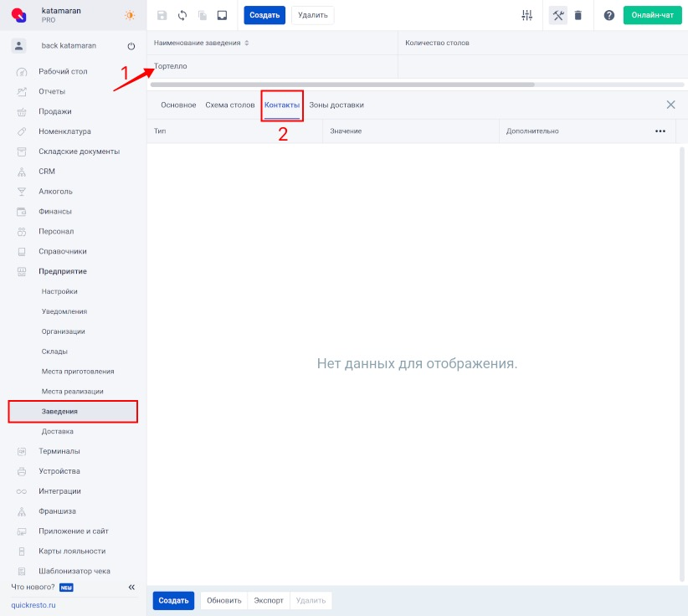Collapse sidebar with double chevron
This screenshot has height=616, width=688.
pyautogui.click(x=131, y=587)
